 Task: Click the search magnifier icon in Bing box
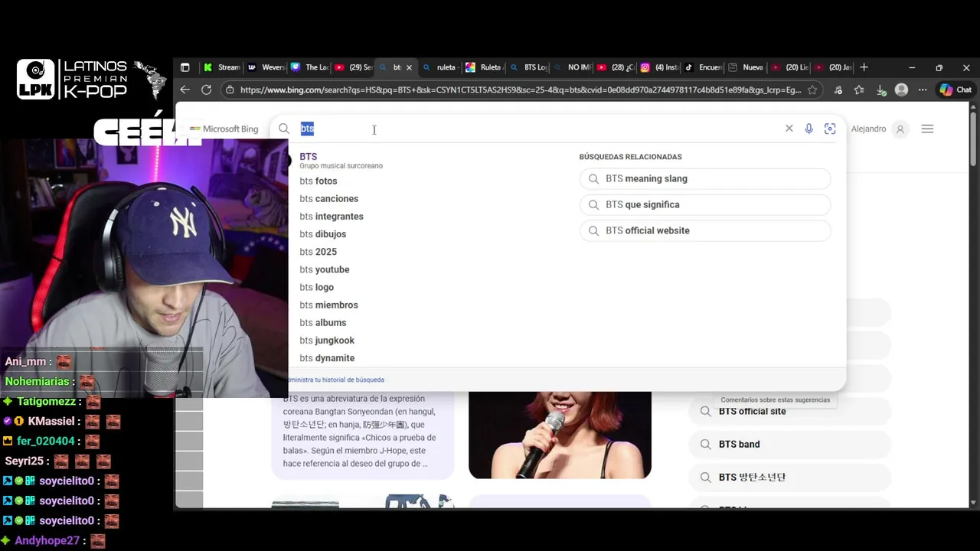click(284, 129)
